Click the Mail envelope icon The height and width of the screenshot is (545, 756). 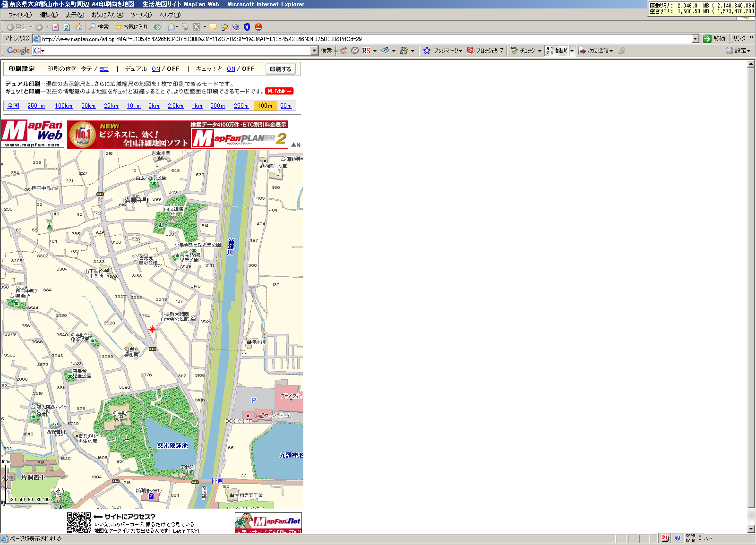171,27
